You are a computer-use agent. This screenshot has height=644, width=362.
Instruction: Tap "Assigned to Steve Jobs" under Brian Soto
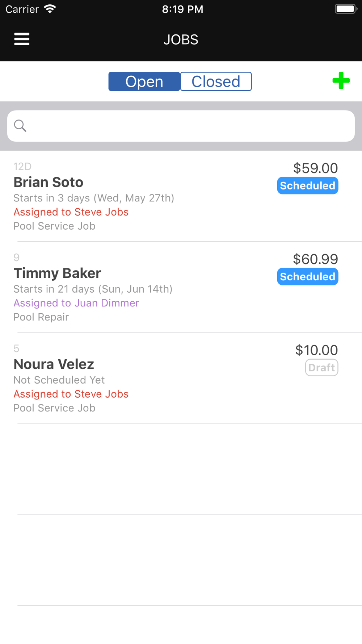71,212
